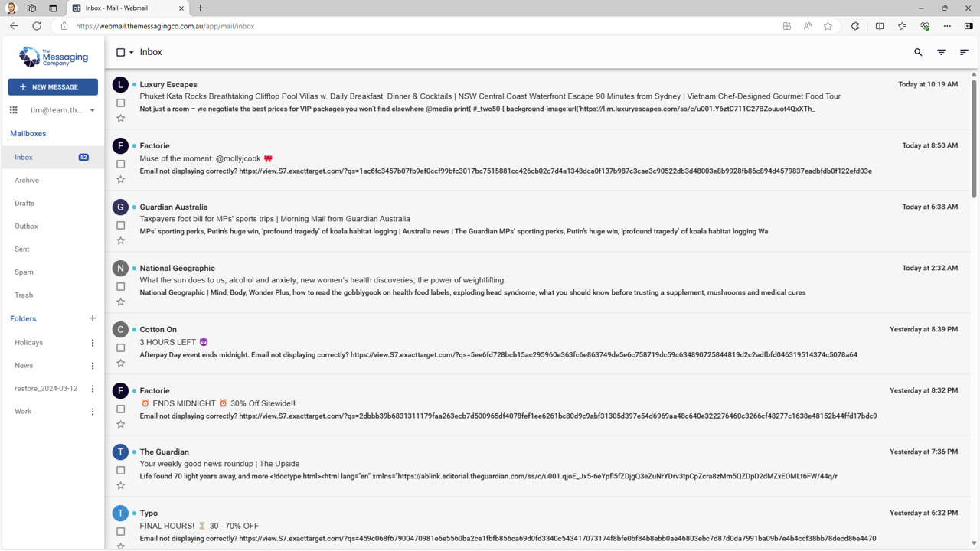This screenshot has height=551, width=980.
Task: Open browser extensions icon
Action: (855, 26)
